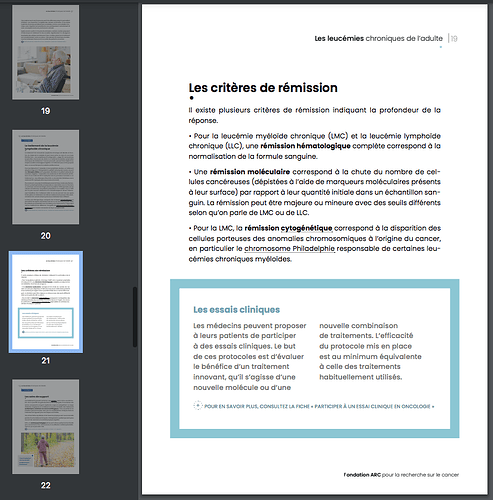Follow the underlined 'rémission cytogénétique' link

tap(288, 228)
